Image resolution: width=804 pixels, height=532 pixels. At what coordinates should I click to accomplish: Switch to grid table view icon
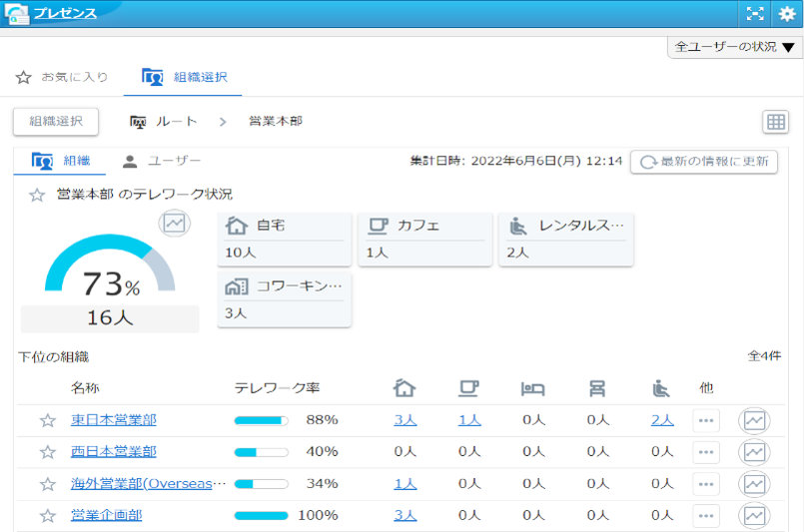[x=775, y=122]
